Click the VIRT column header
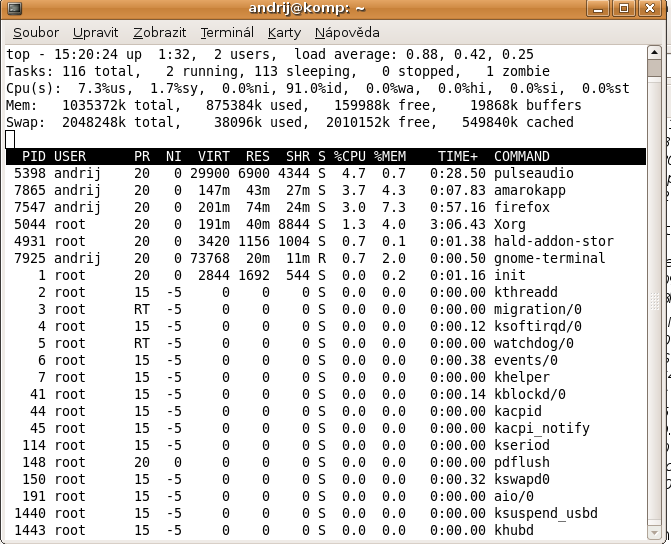Image resolution: width=671 pixels, height=544 pixels. click(214, 156)
